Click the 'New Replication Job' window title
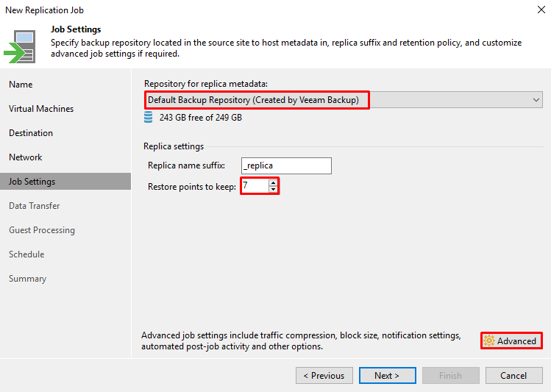551x392 pixels. pyautogui.click(x=45, y=10)
